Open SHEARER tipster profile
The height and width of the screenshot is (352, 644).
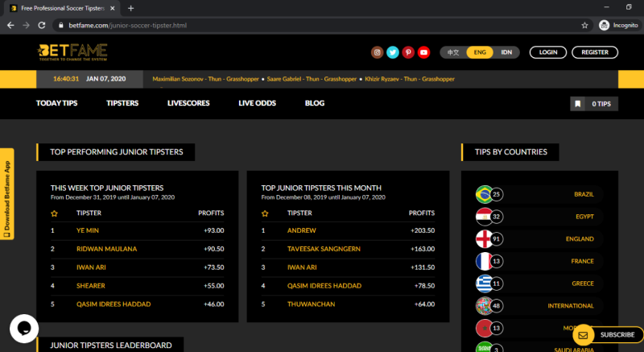click(91, 286)
